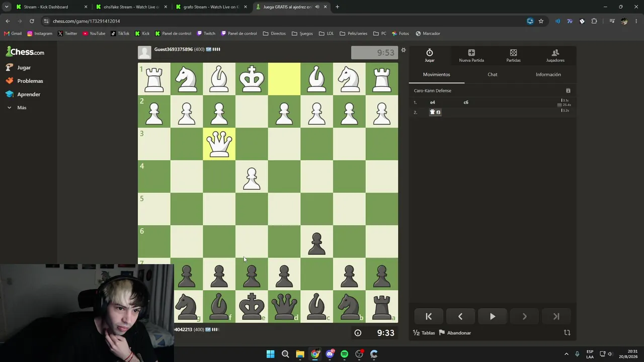The image size is (644, 362).
Task: Show hidden tray icons chevron
Action: [x=566, y=354]
